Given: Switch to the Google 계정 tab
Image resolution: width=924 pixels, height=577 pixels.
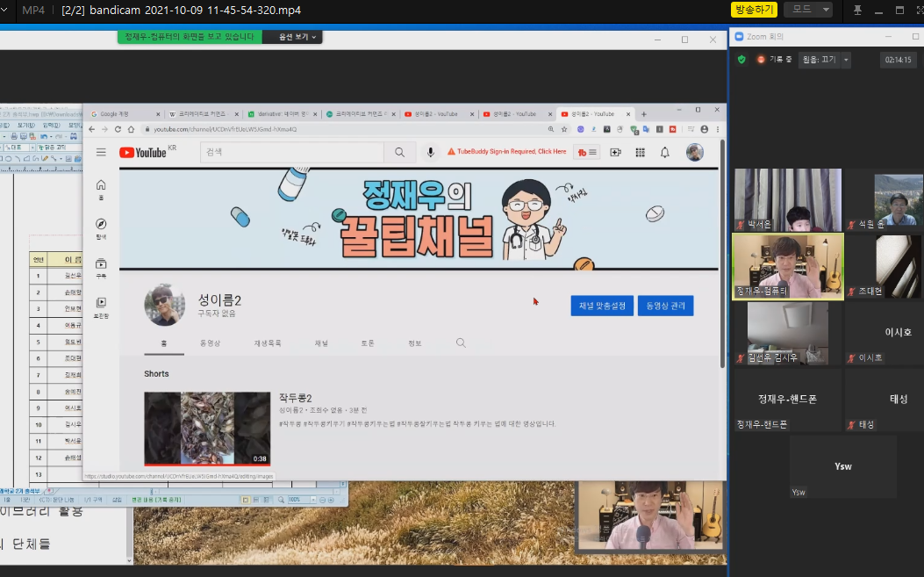Looking at the screenshot, I should pos(126,114).
